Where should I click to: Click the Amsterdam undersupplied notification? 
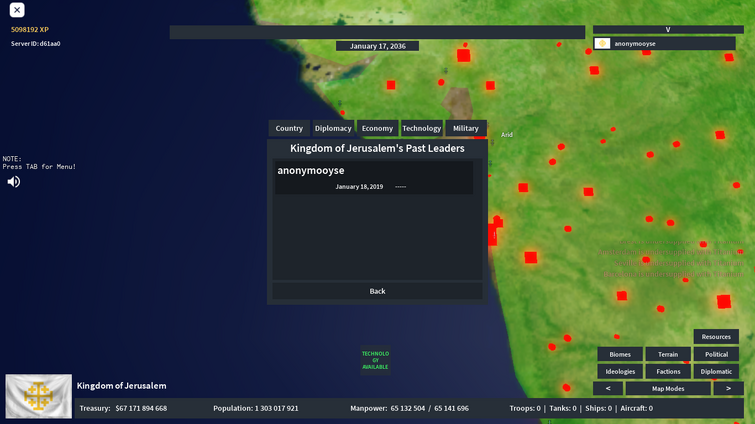[x=670, y=252]
